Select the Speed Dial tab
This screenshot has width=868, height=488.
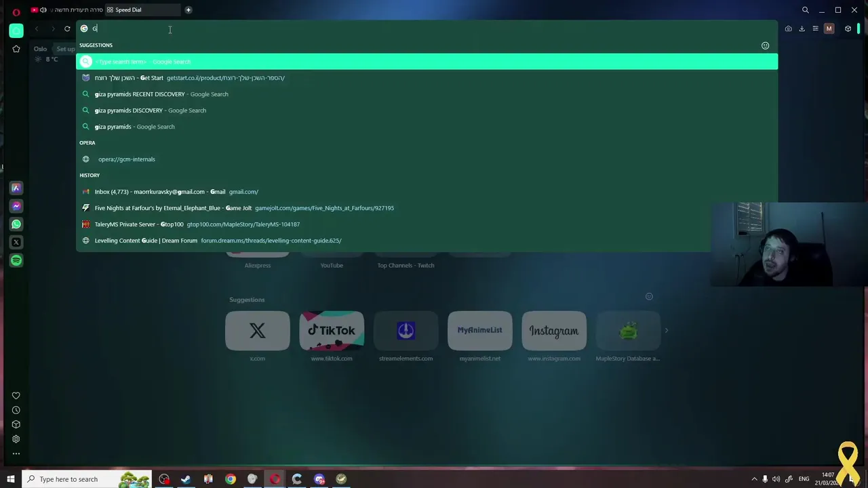pos(143,10)
